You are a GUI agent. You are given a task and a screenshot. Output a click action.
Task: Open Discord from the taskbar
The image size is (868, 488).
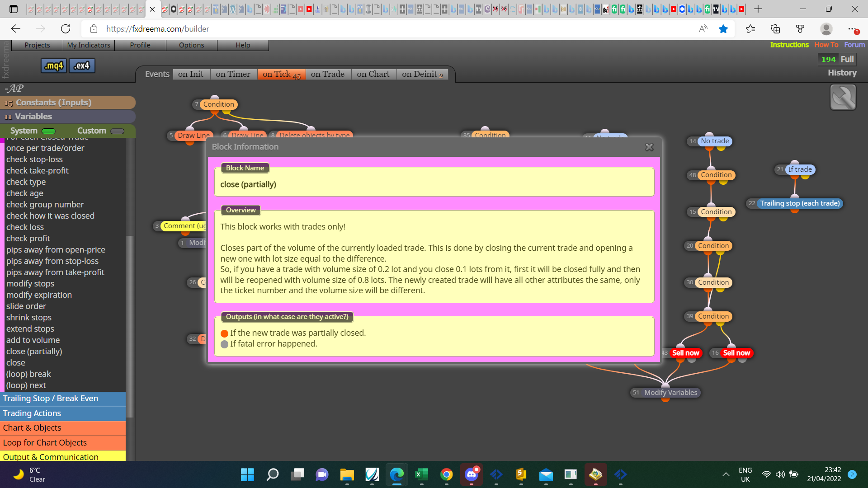point(472,474)
